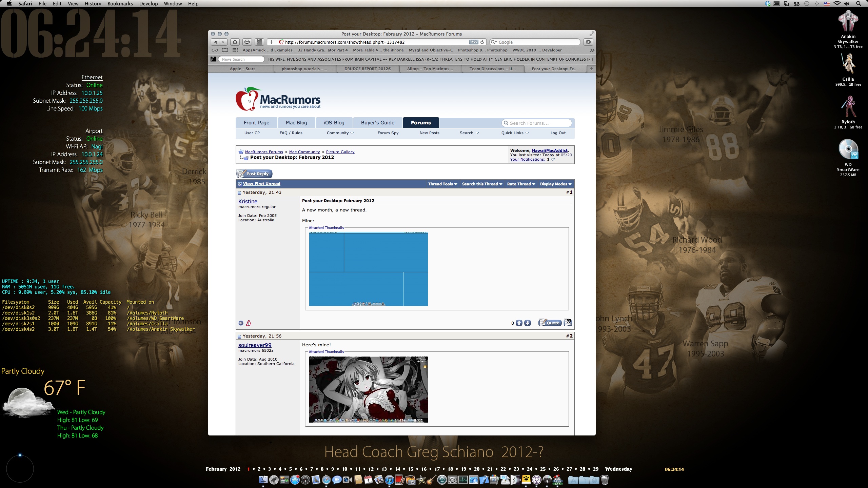Open Kristine's blue desktop thumbnail

point(368,269)
